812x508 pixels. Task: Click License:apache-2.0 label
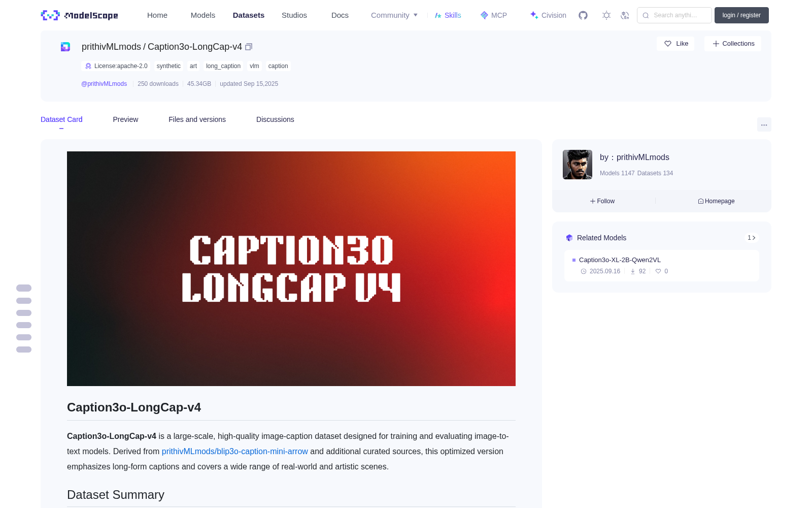[x=121, y=66]
